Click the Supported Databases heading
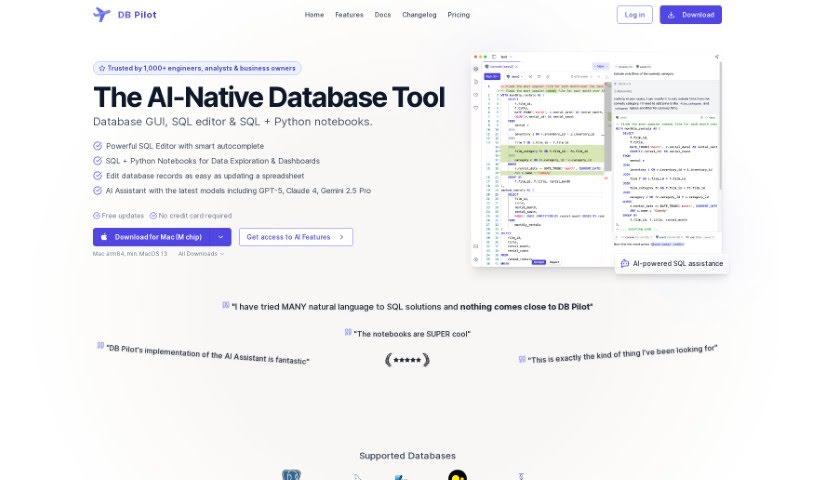 [x=408, y=456]
